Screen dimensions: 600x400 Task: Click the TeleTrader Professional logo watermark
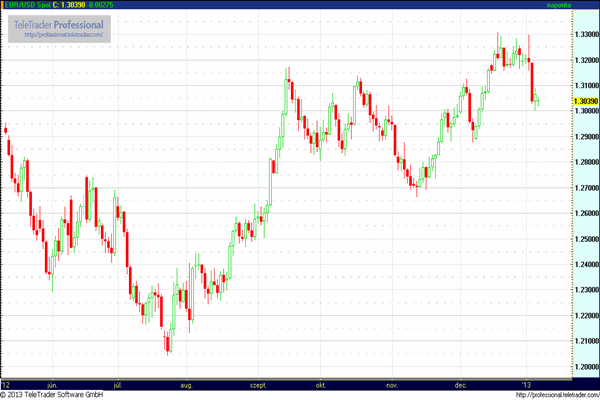pos(59,23)
